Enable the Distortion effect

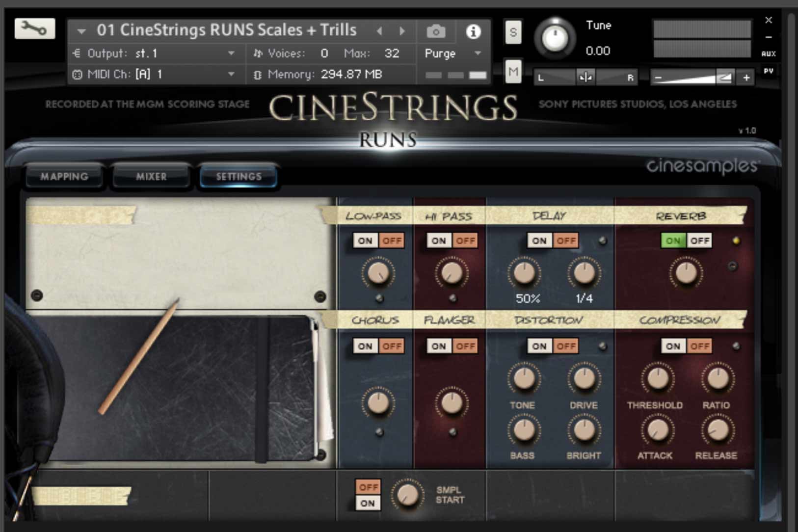click(538, 346)
